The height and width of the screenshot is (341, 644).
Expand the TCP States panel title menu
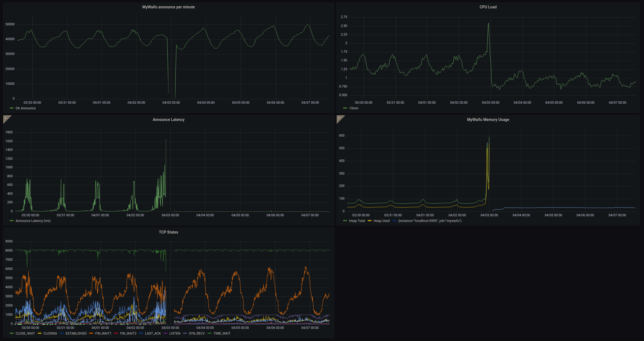tap(168, 232)
